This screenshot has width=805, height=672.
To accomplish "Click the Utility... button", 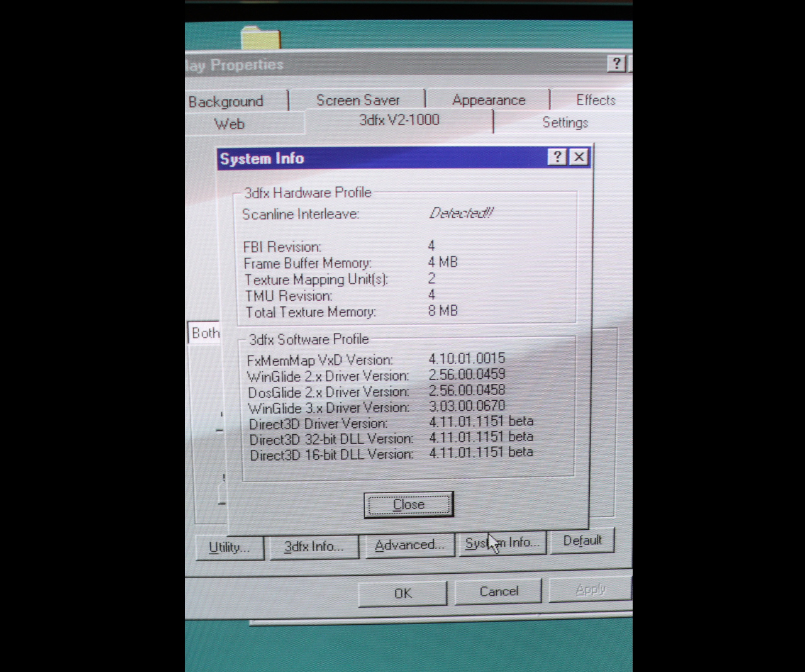I will click(230, 547).
